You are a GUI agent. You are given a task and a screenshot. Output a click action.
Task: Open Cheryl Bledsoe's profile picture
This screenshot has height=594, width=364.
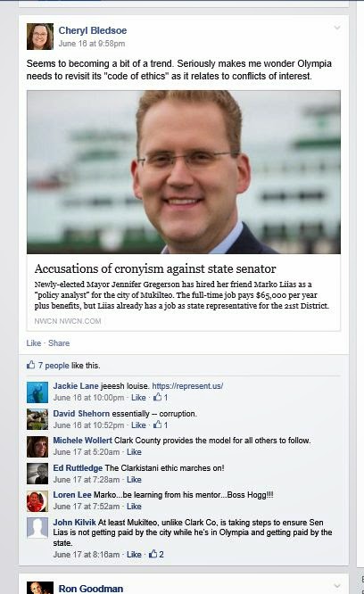click(40, 37)
